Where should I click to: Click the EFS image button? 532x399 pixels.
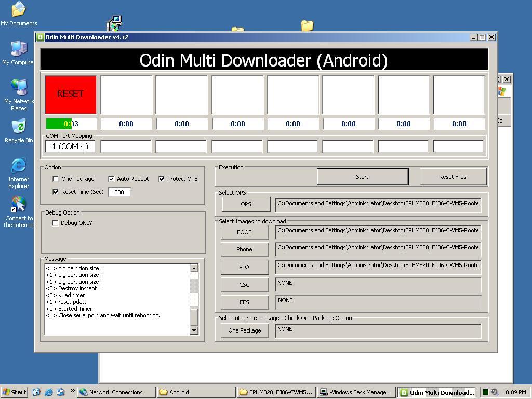(x=244, y=302)
